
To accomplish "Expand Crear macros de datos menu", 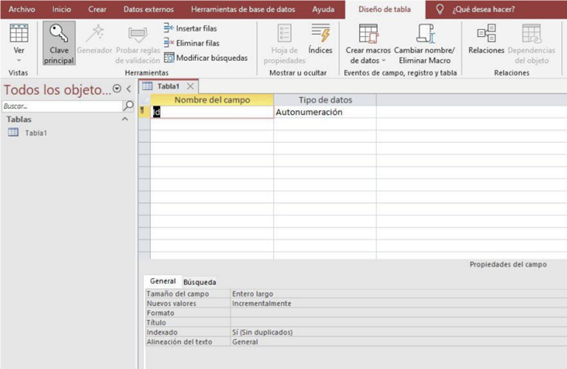I will coord(368,44).
